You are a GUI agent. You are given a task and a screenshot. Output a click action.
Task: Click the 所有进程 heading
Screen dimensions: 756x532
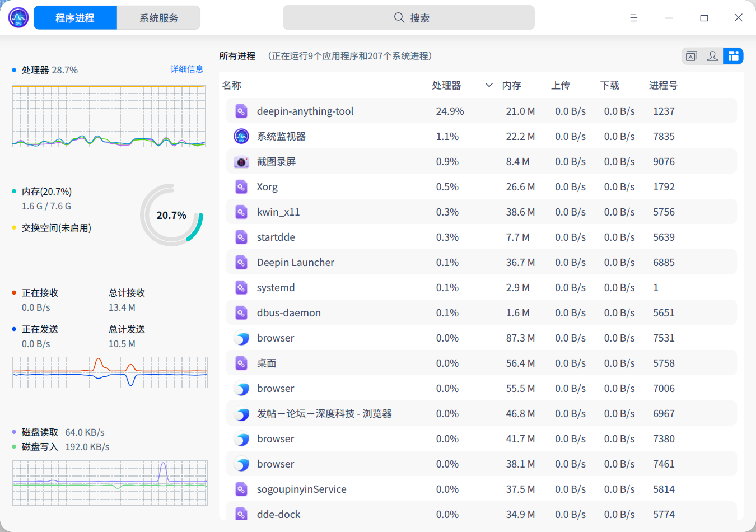click(237, 56)
